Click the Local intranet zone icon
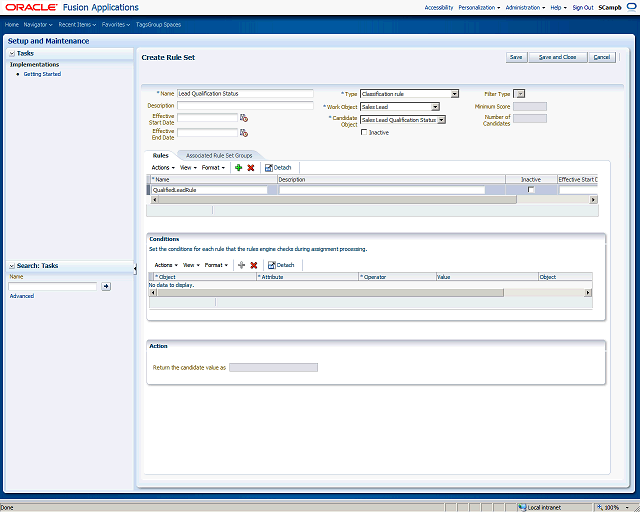Screen dimensions: 640x512 (522, 508)
